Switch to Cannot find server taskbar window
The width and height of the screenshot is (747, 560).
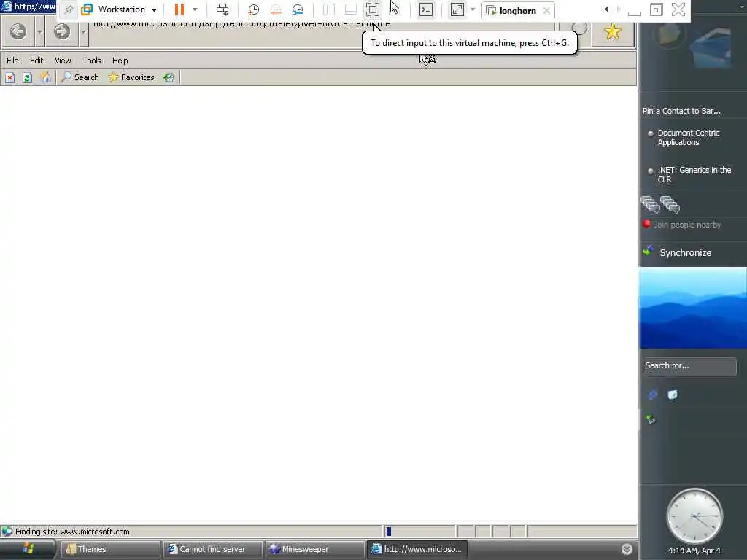[213, 549]
